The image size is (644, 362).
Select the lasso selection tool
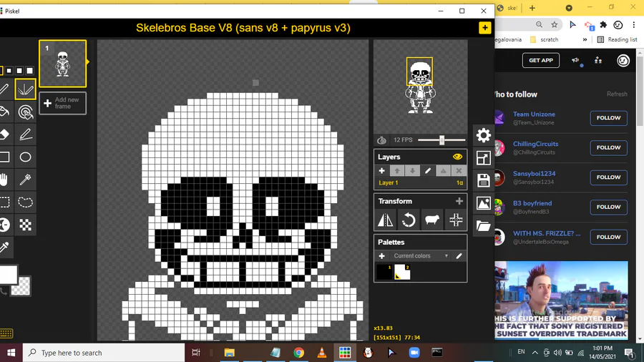click(26, 202)
